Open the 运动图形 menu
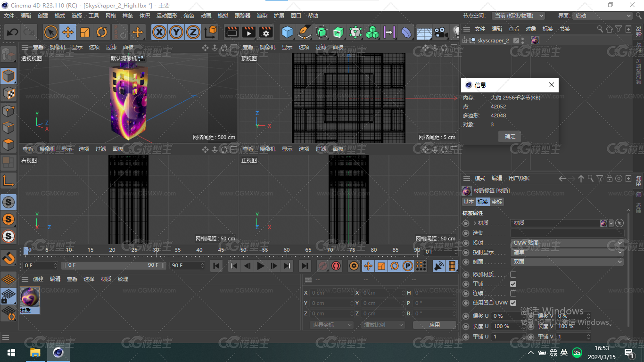The image size is (644, 362). point(167,16)
